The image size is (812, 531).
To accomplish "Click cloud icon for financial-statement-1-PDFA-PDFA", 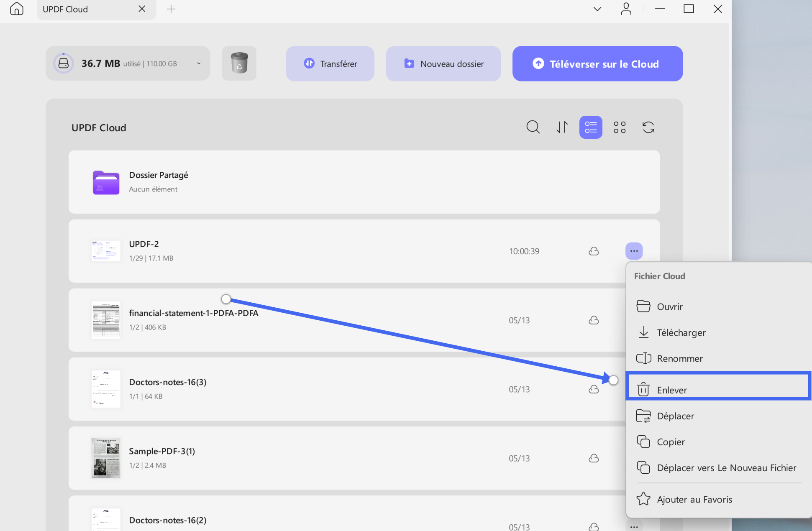I will 594,320.
